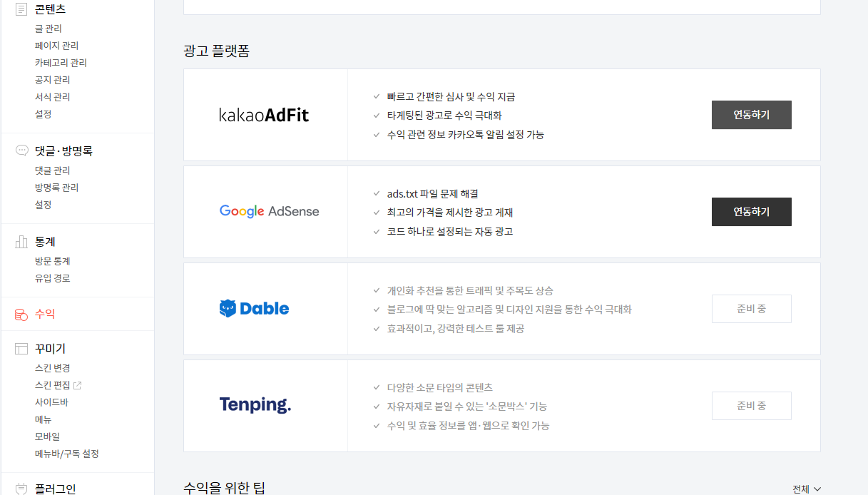Open 설정 under 콘텐츠

coord(43,114)
